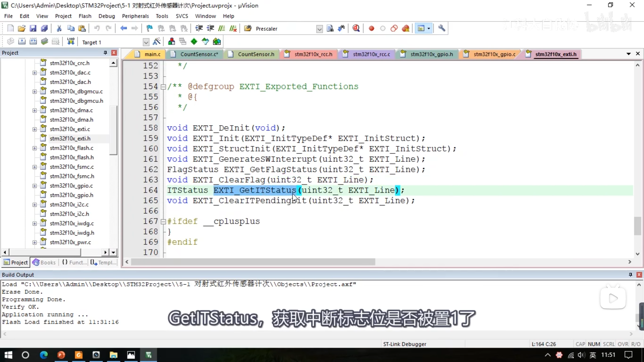Click the Download LOAD icon
This screenshot has width=644, height=362.
[x=71, y=42]
